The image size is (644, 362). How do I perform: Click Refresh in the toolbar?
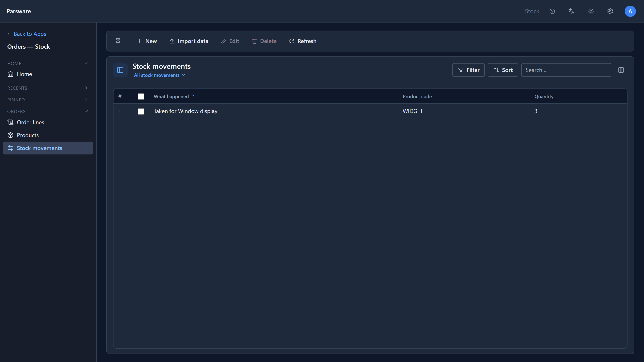[x=303, y=41]
